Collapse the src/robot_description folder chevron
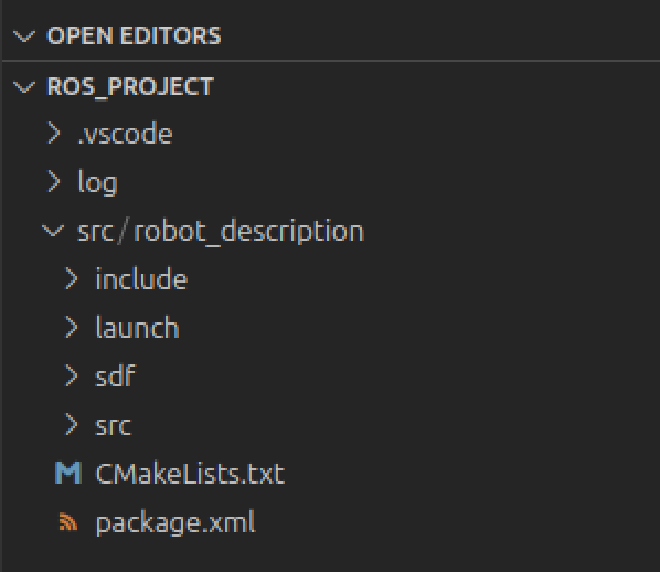This screenshot has height=572, width=660. point(53,230)
